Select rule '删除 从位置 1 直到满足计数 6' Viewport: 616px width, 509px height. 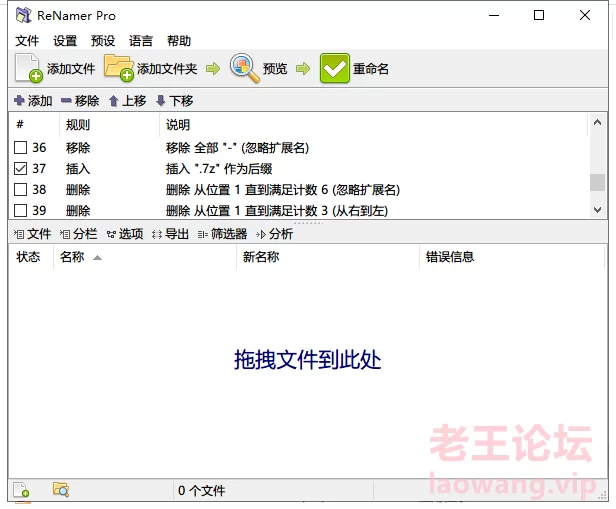point(283,190)
